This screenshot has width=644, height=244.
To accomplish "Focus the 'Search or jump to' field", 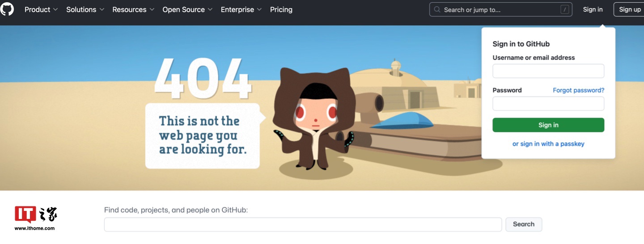I will coord(501,9).
